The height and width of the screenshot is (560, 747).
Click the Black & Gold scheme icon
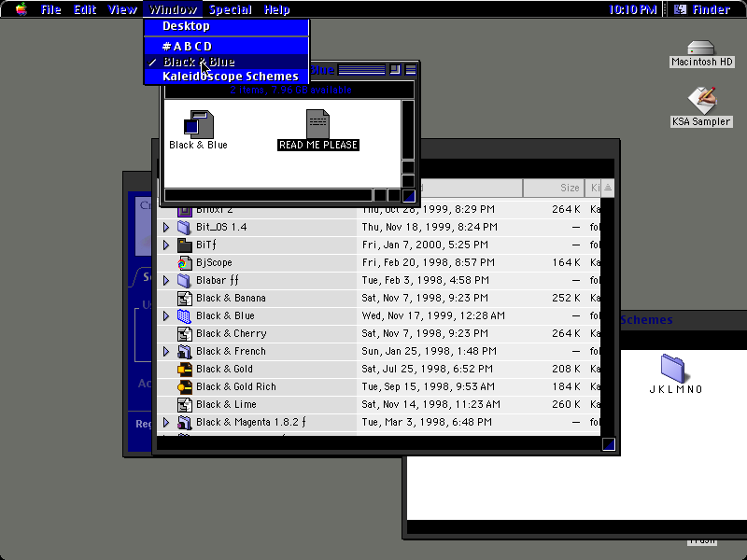point(184,369)
